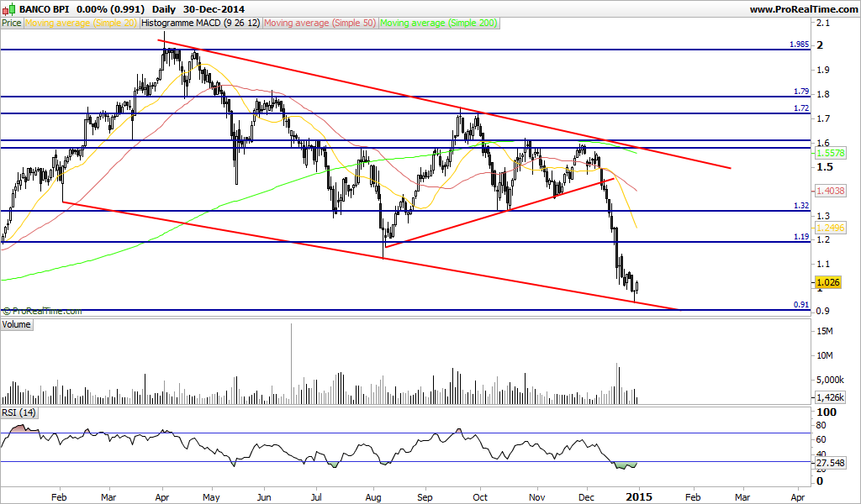Screen dimensions: 861x504
Task: Select the Price indicator label
Action: pos(12,23)
